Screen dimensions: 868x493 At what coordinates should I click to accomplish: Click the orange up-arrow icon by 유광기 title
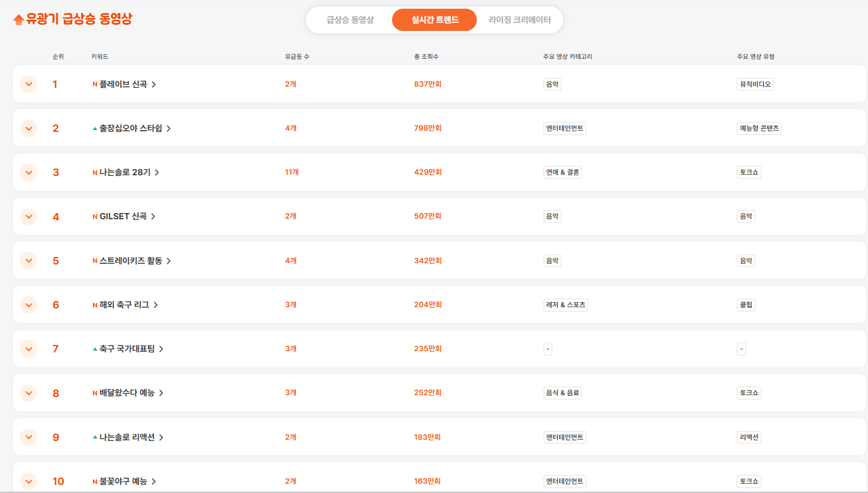click(x=19, y=20)
